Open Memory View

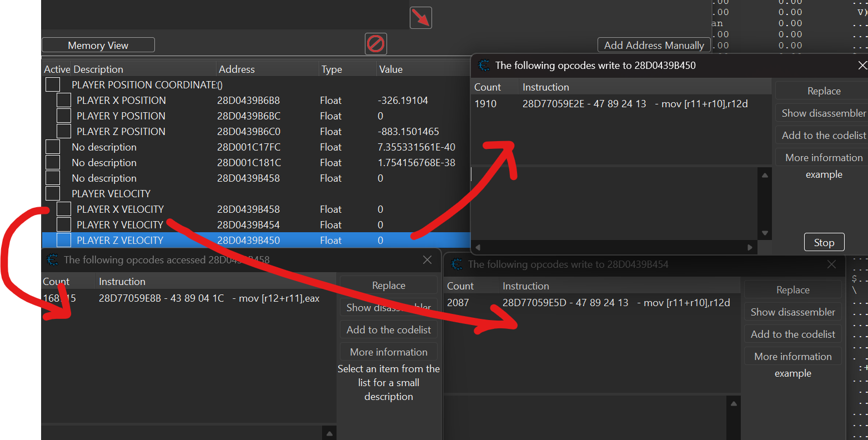pos(98,45)
